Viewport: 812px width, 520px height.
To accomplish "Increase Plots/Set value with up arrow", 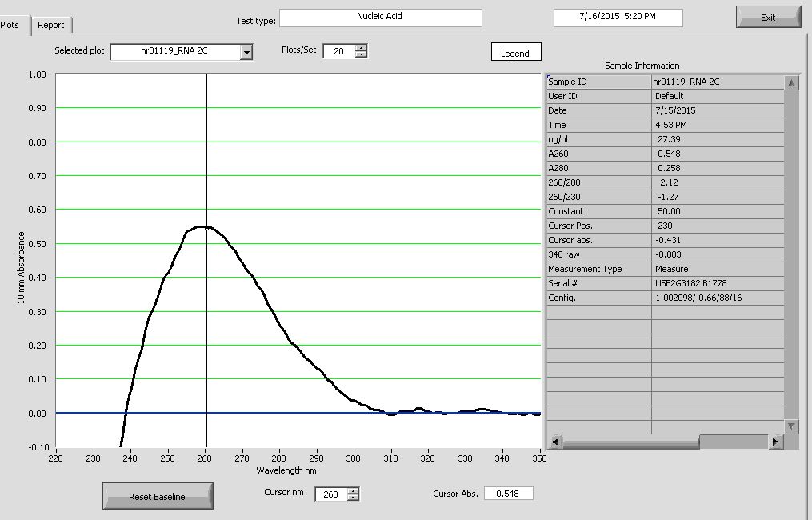I will [x=361, y=48].
